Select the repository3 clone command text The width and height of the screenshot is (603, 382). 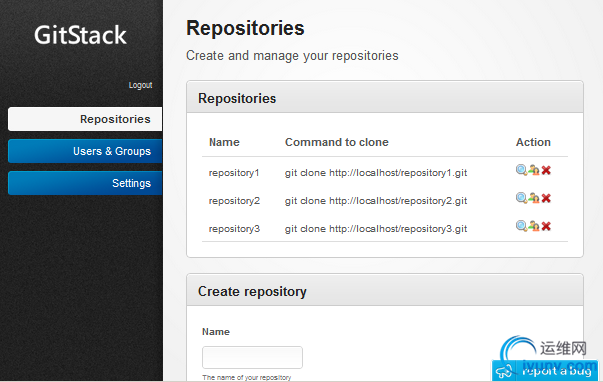(x=376, y=229)
